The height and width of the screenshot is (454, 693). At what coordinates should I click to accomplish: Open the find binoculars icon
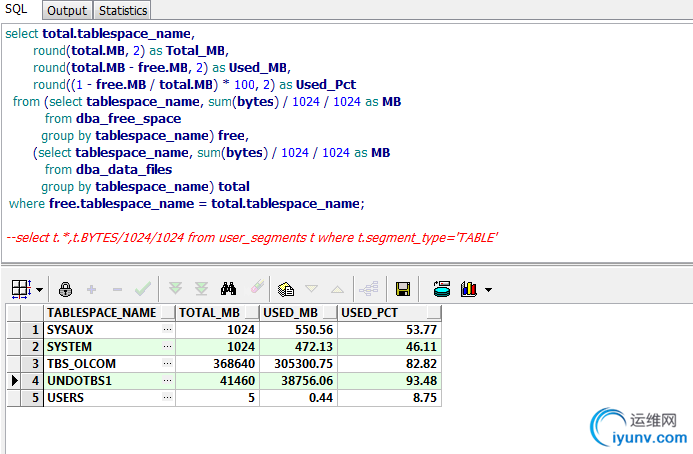228,289
